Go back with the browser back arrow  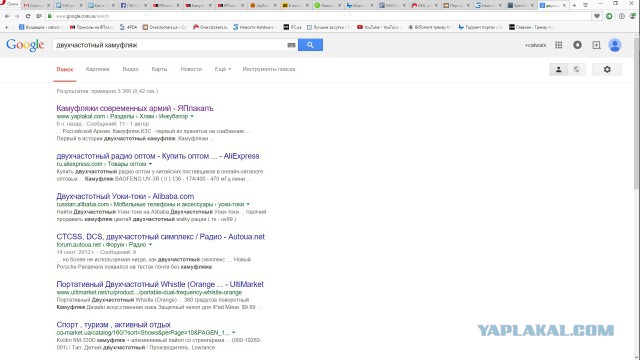coord(7,16)
